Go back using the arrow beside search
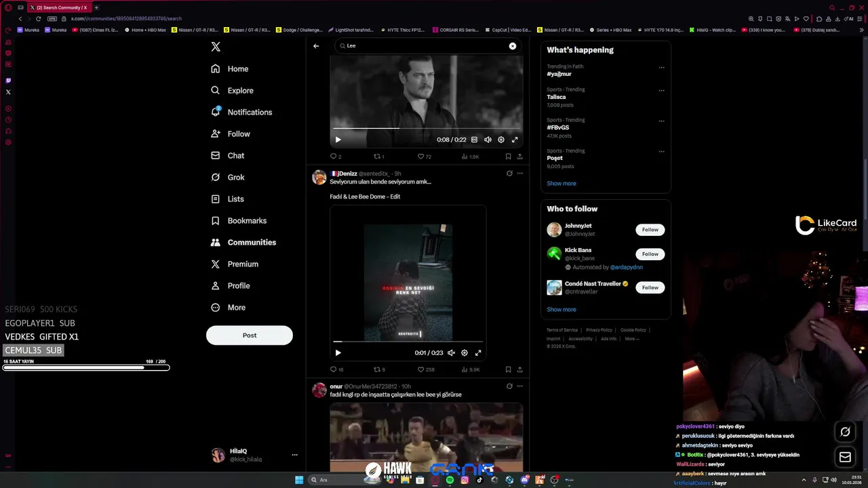This screenshot has width=868, height=488. click(x=316, y=45)
